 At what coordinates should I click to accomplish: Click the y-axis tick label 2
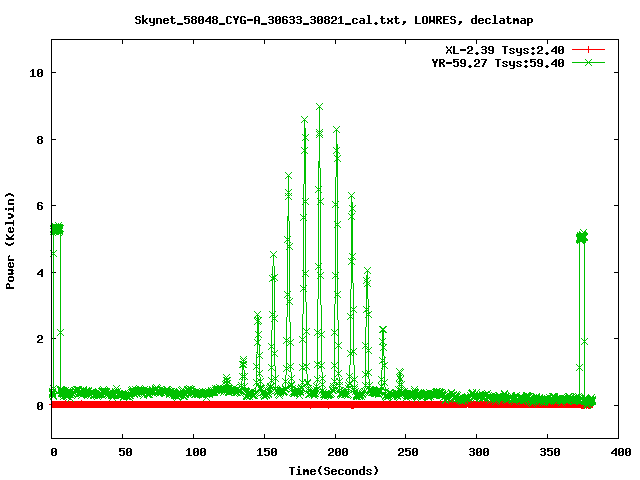40,339
